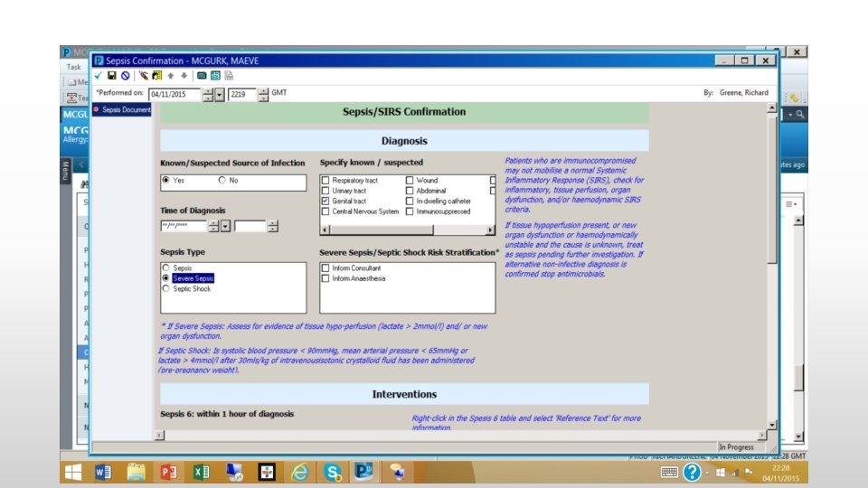Open the black square app taskbar icon
The height and width of the screenshot is (488, 868).
[x=267, y=472]
